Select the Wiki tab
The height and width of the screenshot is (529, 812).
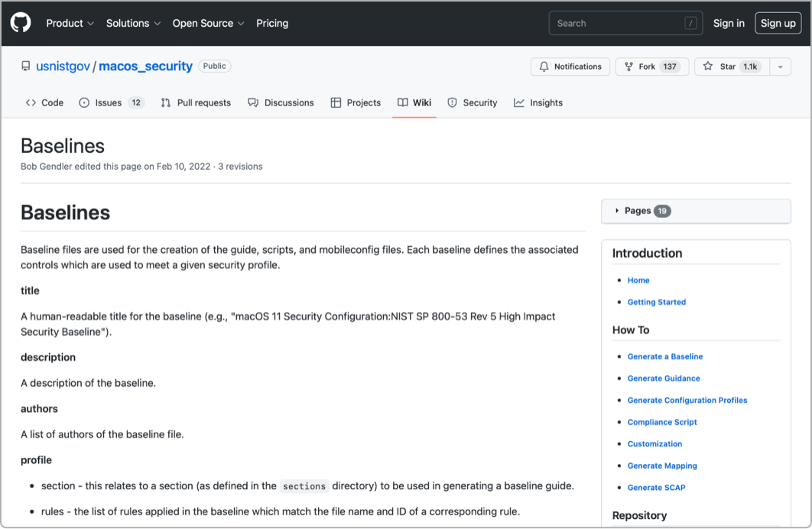pyautogui.click(x=414, y=102)
